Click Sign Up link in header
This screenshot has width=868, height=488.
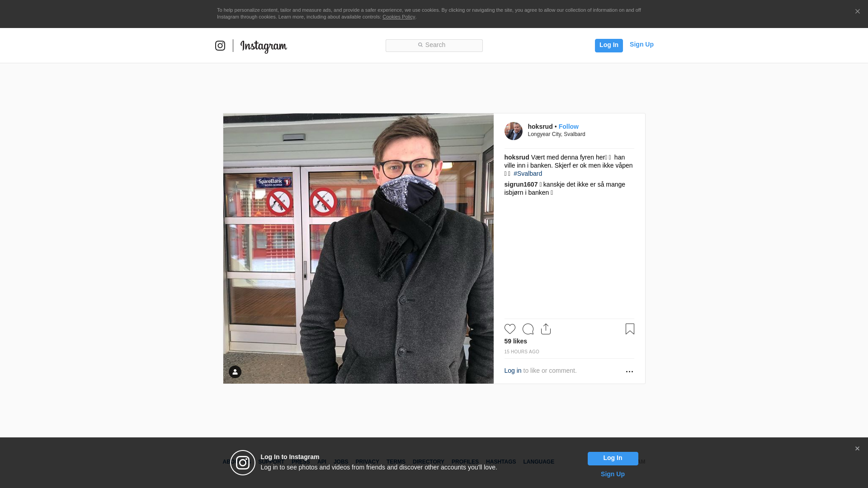[x=641, y=44]
